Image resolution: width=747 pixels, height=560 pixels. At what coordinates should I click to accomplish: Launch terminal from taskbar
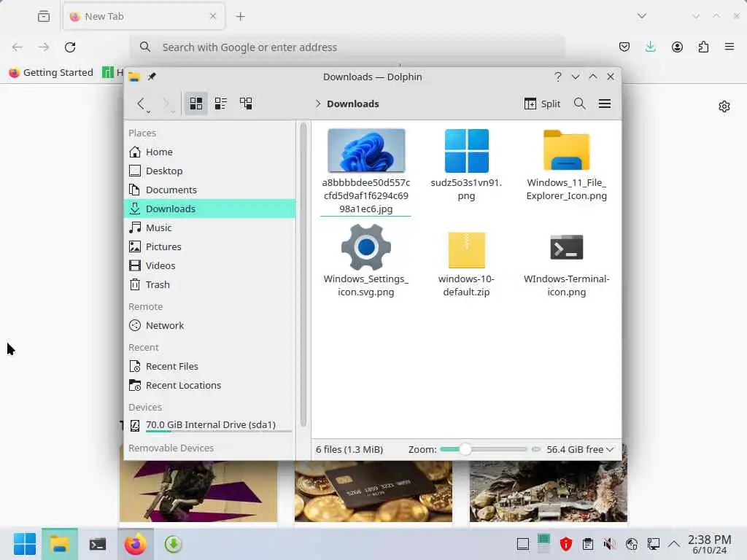tap(97, 544)
